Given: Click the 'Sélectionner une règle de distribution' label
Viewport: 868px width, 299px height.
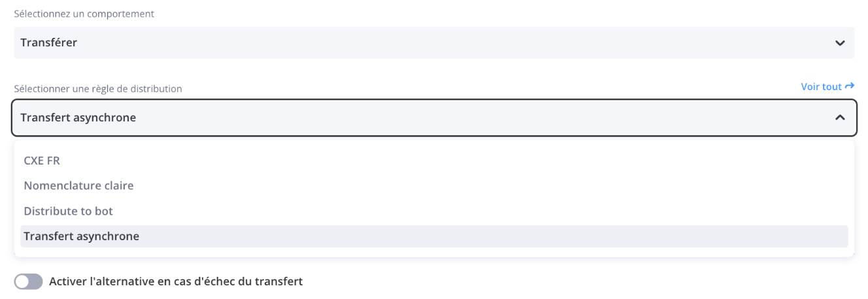Looking at the screenshot, I should (x=98, y=88).
